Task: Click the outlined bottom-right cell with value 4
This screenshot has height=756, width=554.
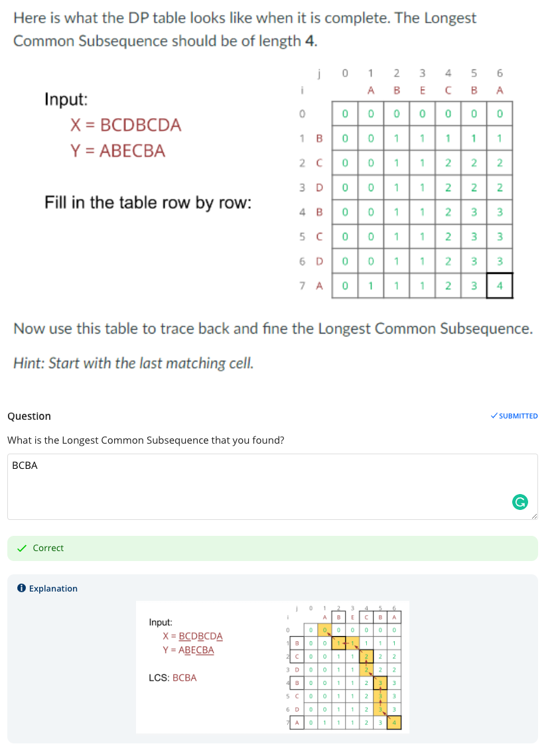Action: tap(500, 285)
